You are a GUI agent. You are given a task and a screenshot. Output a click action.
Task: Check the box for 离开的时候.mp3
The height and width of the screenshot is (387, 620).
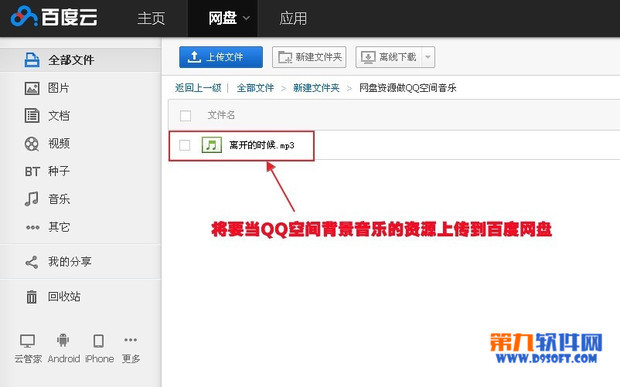(x=185, y=145)
